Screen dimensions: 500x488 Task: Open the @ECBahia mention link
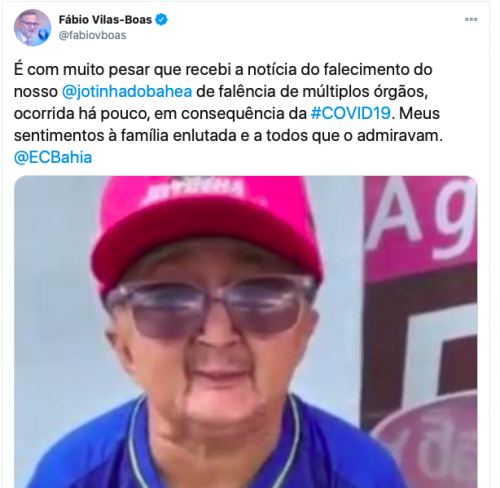click(x=53, y=157)
